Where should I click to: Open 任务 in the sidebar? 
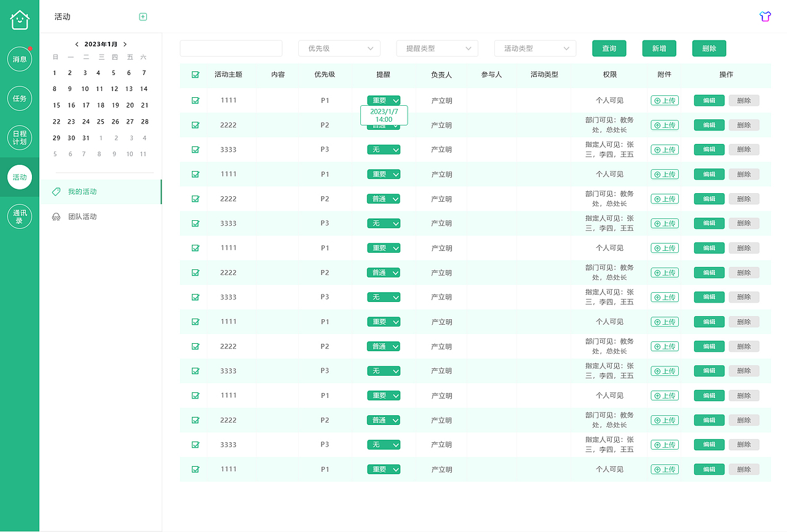tap(20, 98)
